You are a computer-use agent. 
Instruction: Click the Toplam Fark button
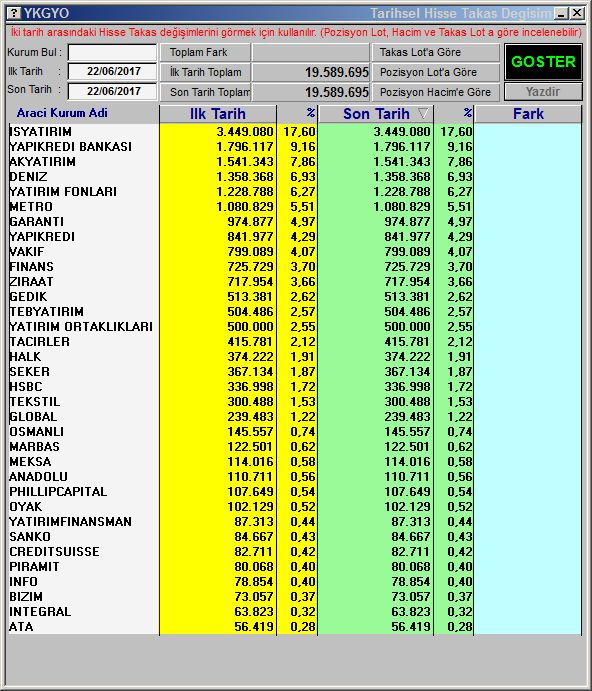(205, 52)
